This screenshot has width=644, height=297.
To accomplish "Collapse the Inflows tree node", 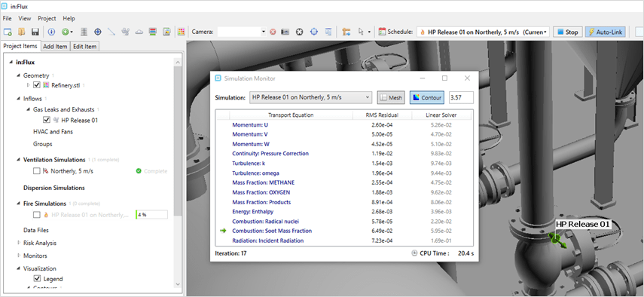I will [19, 99].
